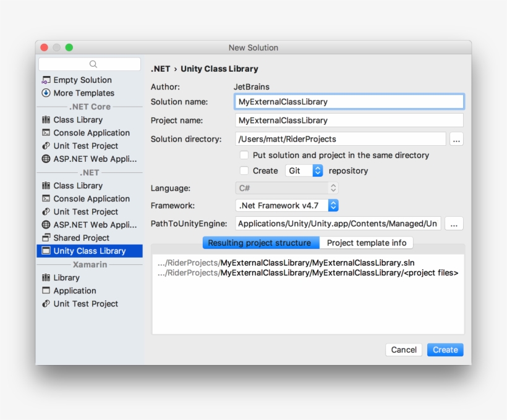Select .NET ASP.NET Web Application globe icon
The width and height of the screenshot is (507, 420).
point(46,225)
